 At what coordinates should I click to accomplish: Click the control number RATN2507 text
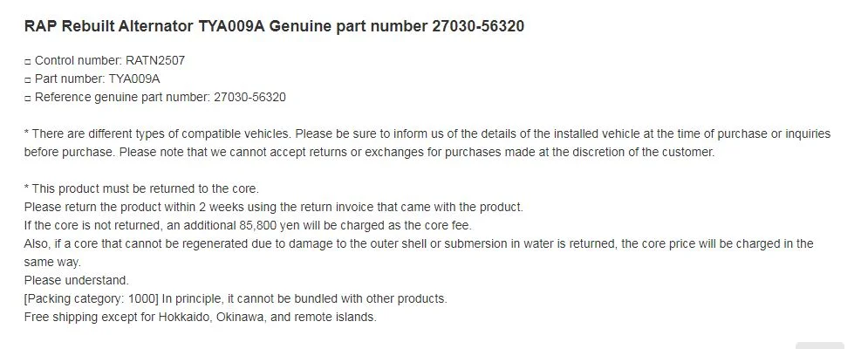(x=155, y=60)
